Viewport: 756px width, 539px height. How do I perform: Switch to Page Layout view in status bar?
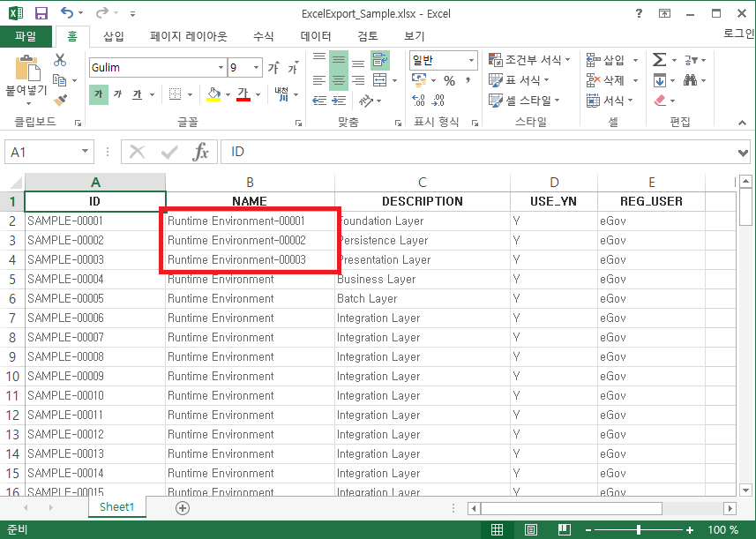(530, 529)
